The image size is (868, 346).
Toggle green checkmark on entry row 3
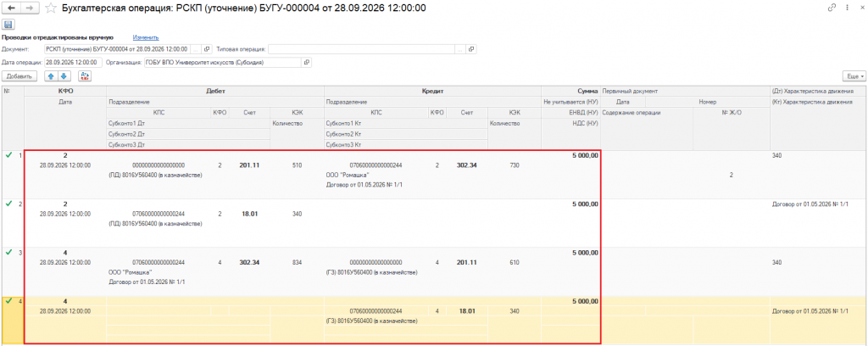[8, 253]
